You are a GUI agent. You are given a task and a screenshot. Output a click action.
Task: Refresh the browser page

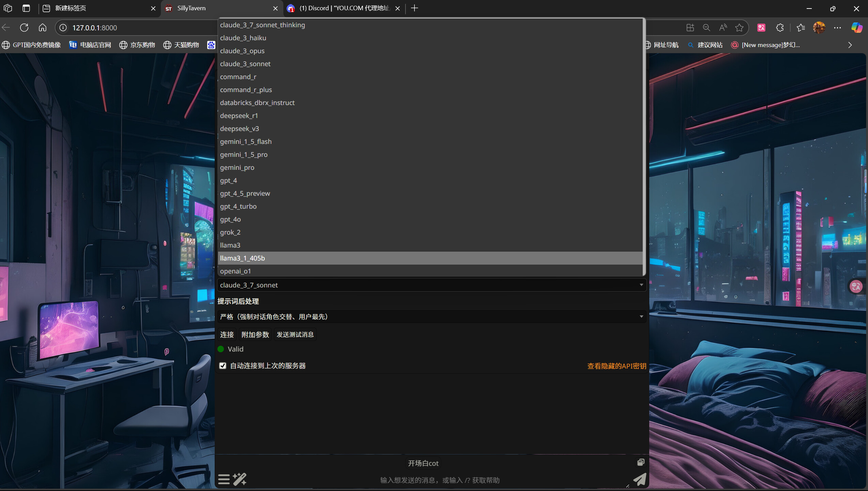[24, 28]
